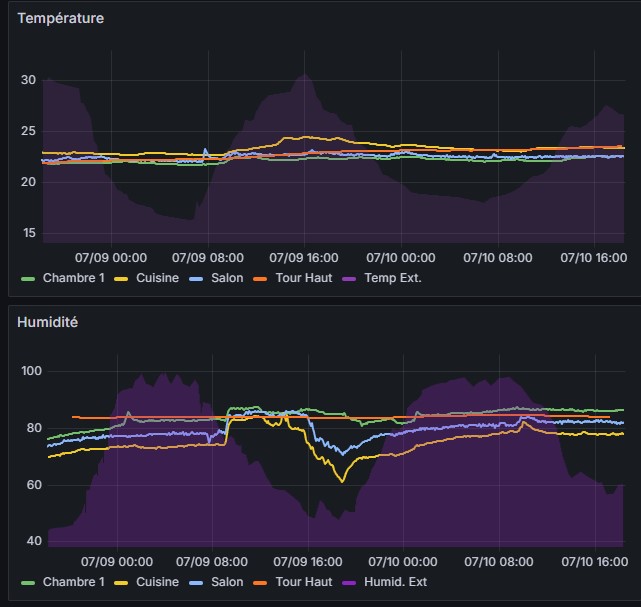Click the 20 label on temperature y-axis
This screenshot has width=641, height=607.
pyautogui.click(x=28, y=182)
